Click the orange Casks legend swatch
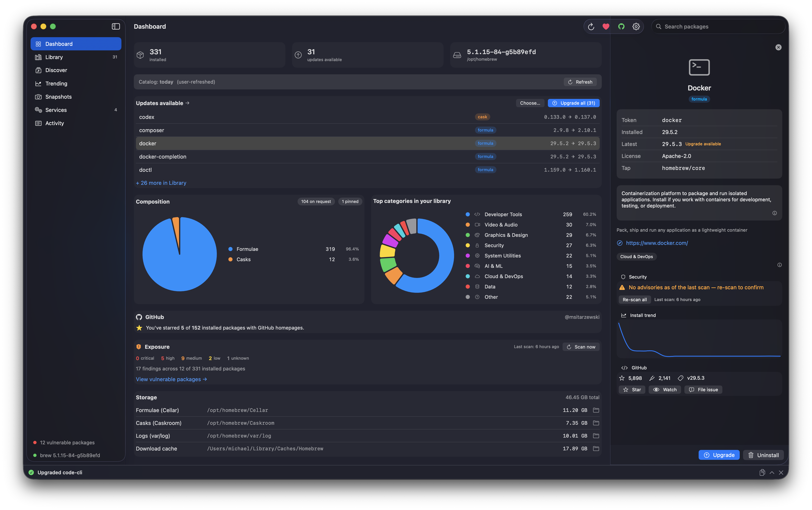The width and height of the screenshot is (812, 510). [230, 260]
